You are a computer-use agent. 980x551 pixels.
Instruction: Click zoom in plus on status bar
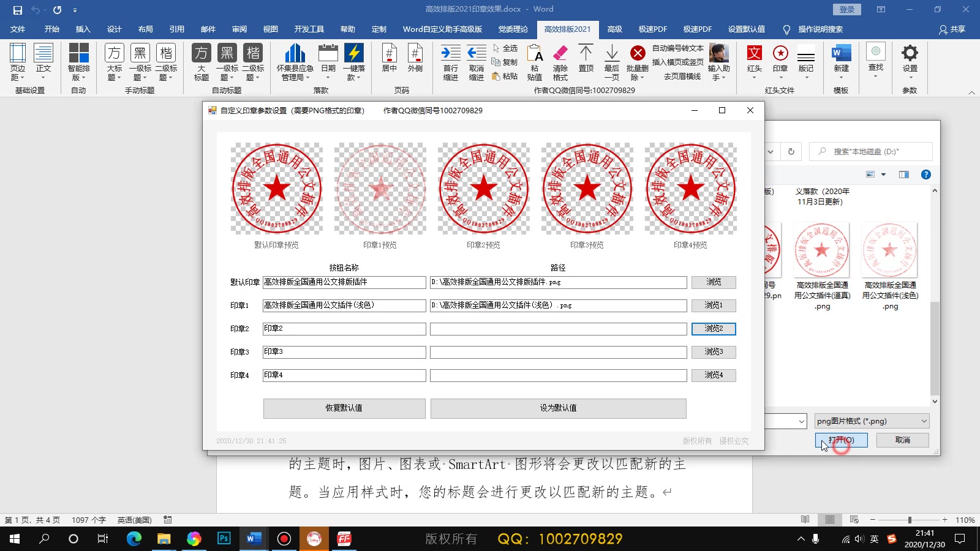tap(945, 520)
